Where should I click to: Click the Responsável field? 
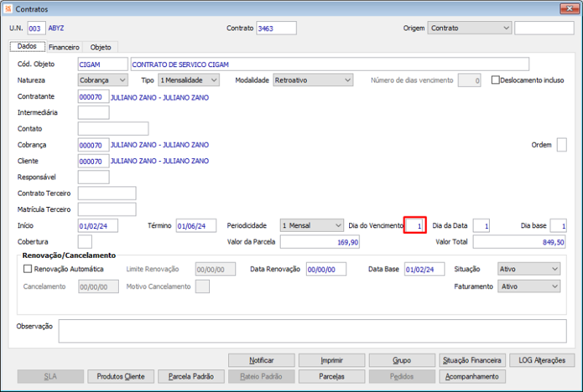tap(93, 177)
